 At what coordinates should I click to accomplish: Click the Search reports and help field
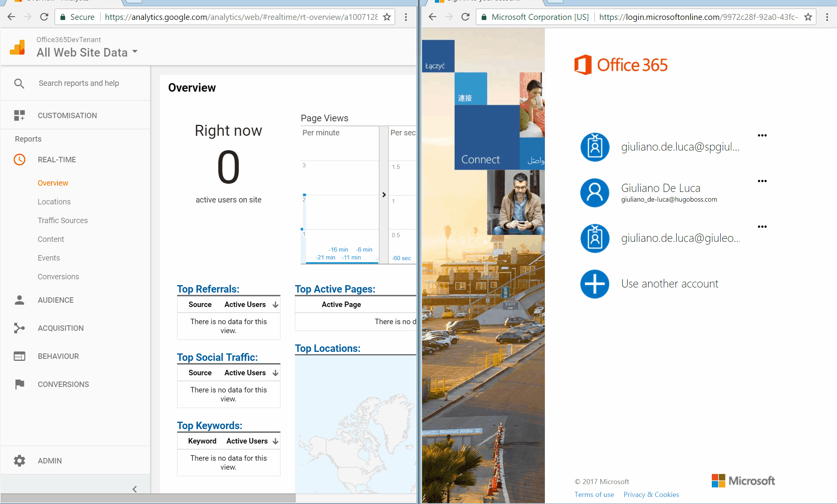pyautogui.click(x=79, y=83)
